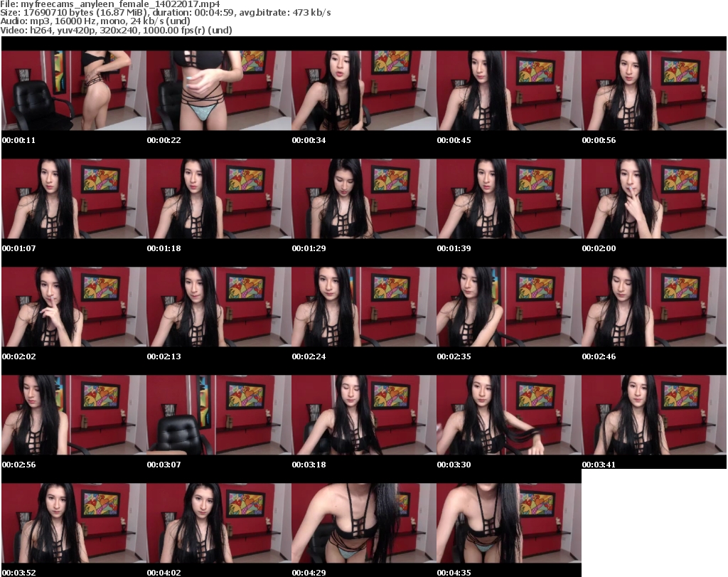Click the frame captured at 00:02:46

click(654, 307)
